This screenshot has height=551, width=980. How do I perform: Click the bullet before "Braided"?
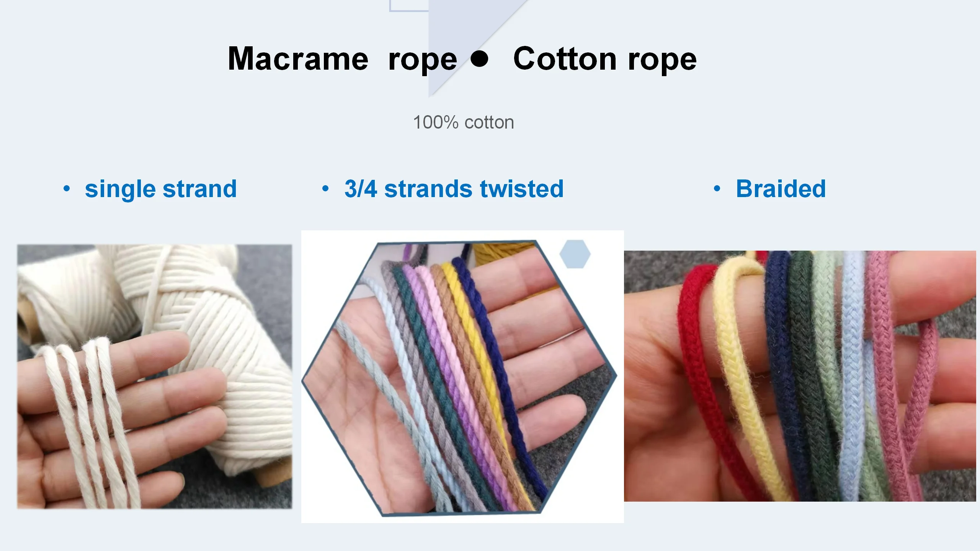(717, 188)
